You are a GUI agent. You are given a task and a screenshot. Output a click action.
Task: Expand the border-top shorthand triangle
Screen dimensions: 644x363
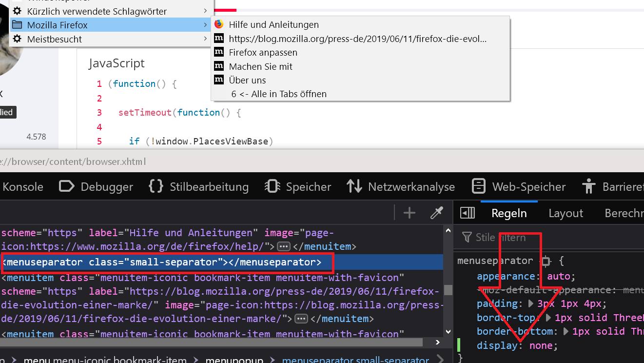[548, 318]
